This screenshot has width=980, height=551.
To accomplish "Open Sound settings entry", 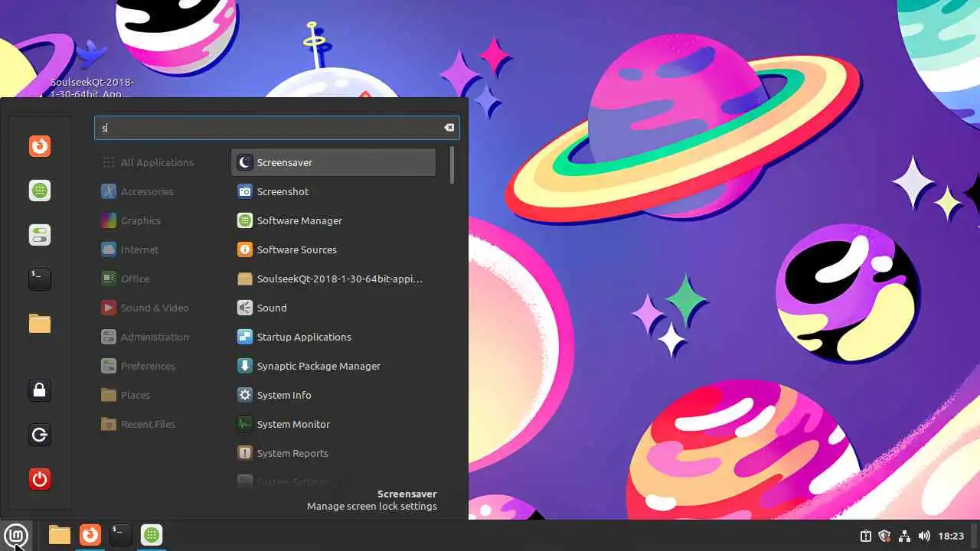I will [x=334, y=308].
